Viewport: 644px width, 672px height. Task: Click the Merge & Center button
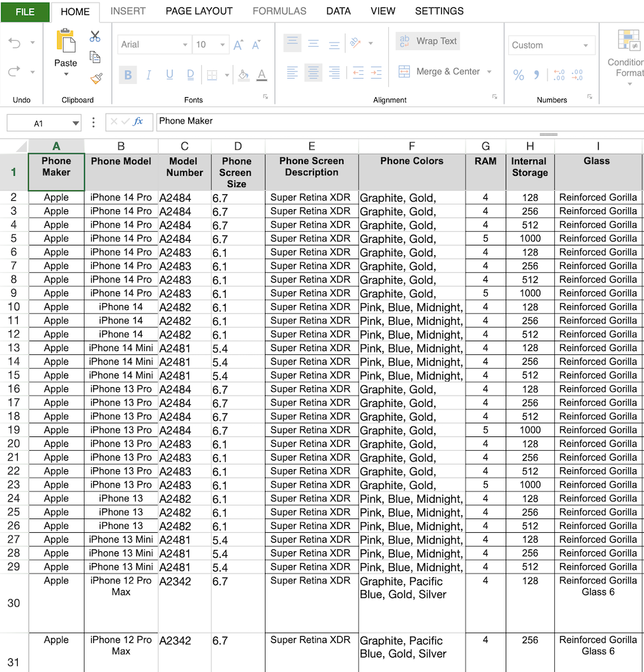439,72
